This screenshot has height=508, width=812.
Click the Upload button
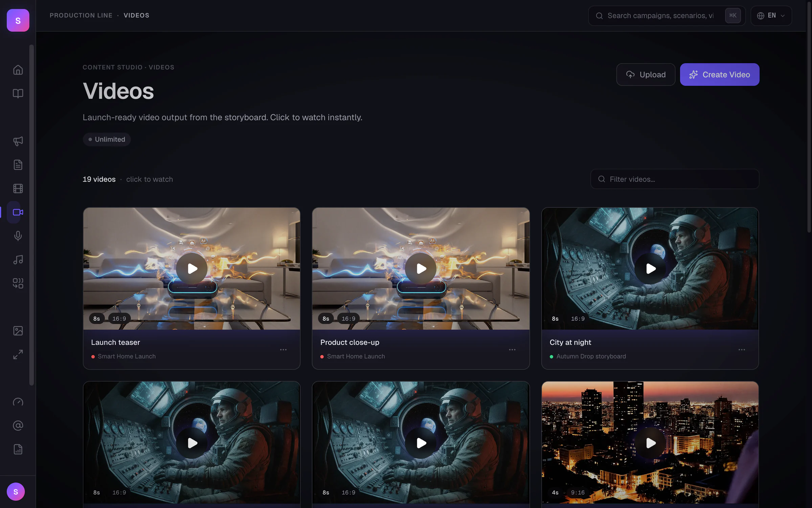click(x=646, y=75)
